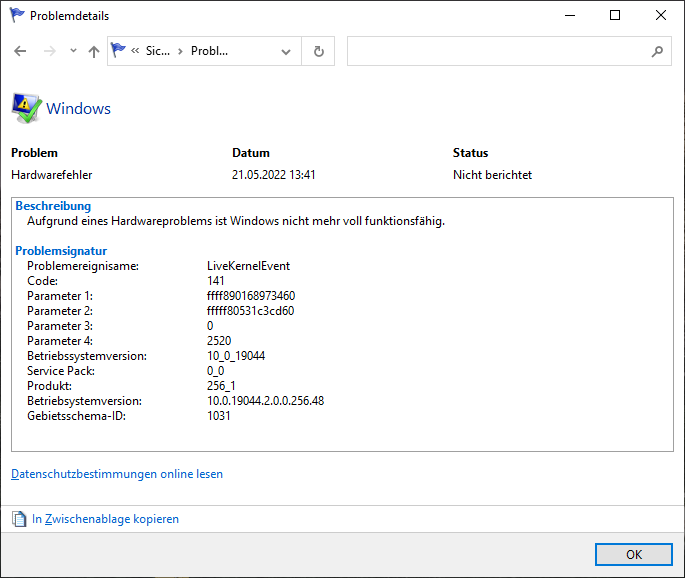This screenshot has height=578, width=685.
Task: Click Gebietsschema-ID value '1031'
Action: (x=219, y=416)
